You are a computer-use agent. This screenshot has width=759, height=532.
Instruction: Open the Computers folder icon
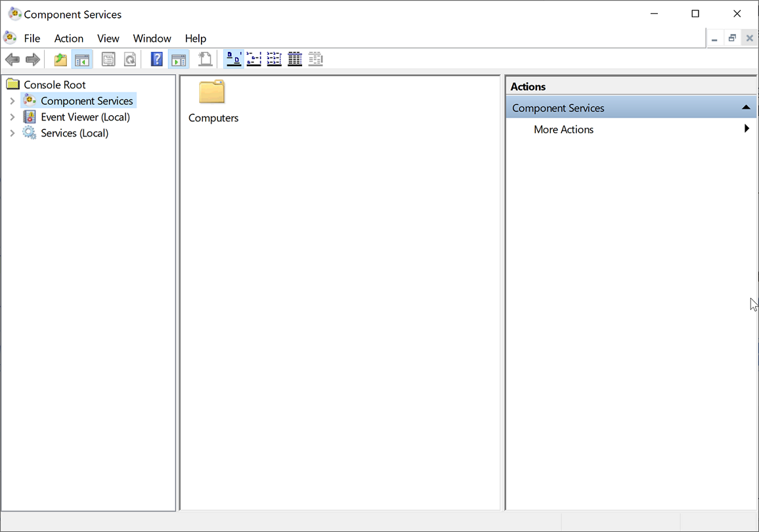(211, 92)
